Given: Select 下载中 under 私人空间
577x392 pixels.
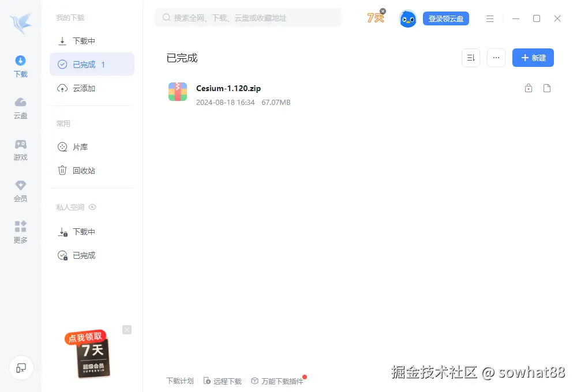Looking at the screenshot, I should (x=92, y=232).
